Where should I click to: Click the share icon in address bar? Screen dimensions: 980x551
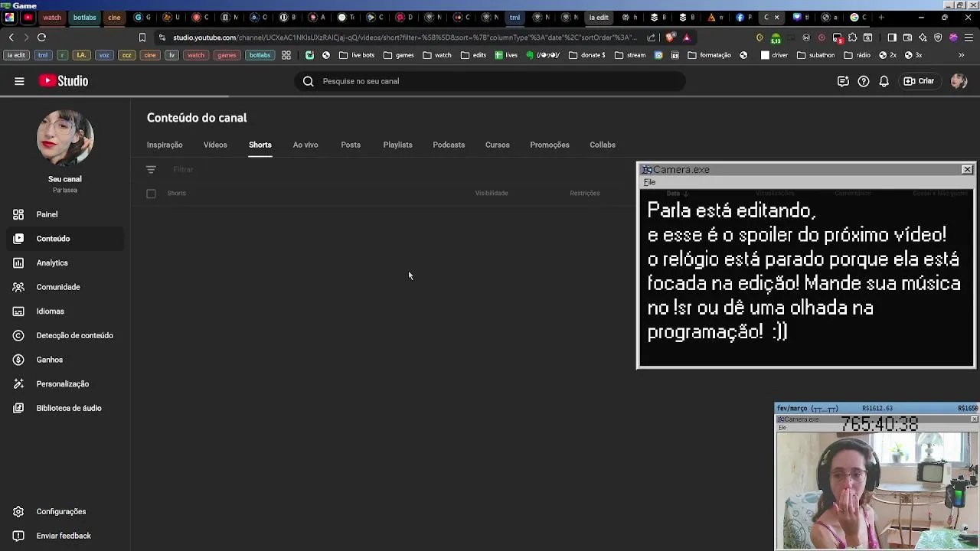point(651,37)
